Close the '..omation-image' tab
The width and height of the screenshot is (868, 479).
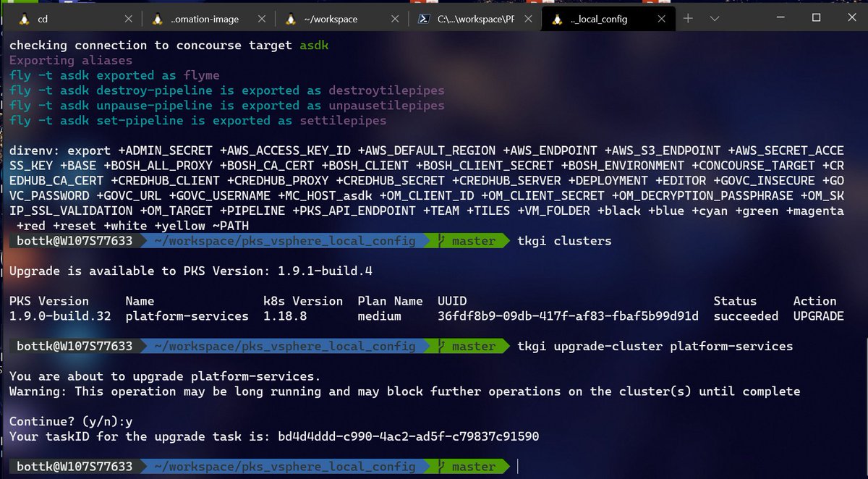pos(262,19)
